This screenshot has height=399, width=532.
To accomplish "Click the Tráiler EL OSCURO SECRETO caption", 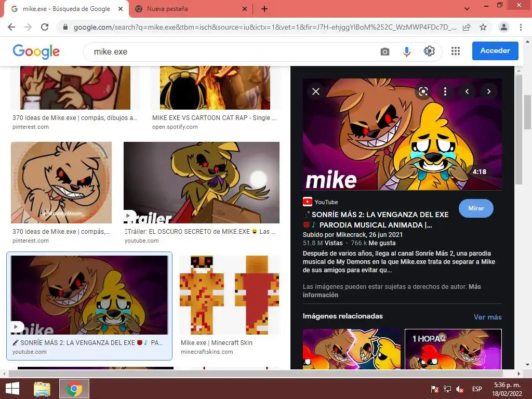I will [200, 231].
